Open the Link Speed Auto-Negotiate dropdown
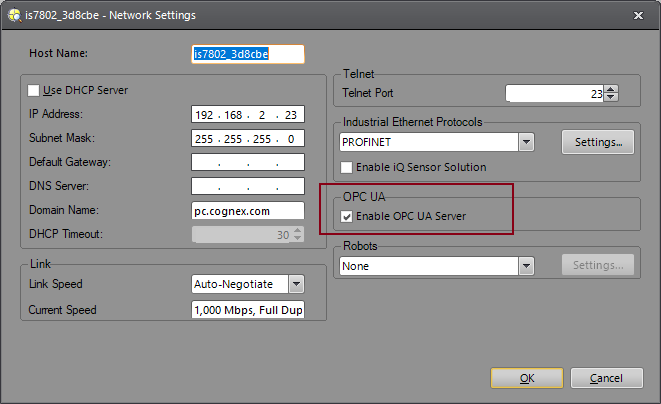661x404 pixels. tap(295, 284)
